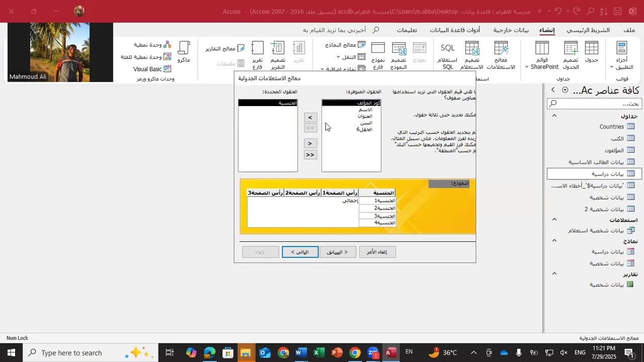Select بيانات شخصية report under تقارير
The image size is (644, 362).
[x=594, y=285]
